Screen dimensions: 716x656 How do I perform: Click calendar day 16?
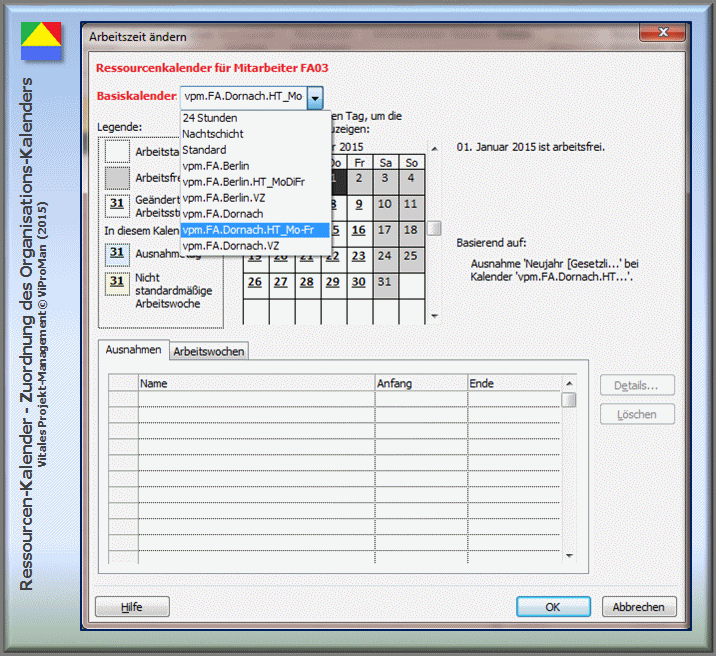pyautogui.click(x=359, y=230)
